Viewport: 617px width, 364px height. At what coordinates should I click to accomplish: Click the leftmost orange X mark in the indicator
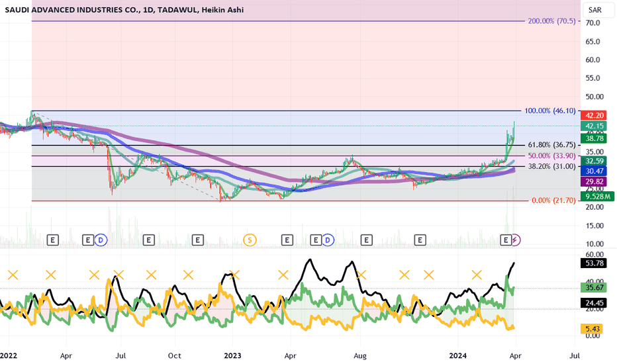coord(13,275)
